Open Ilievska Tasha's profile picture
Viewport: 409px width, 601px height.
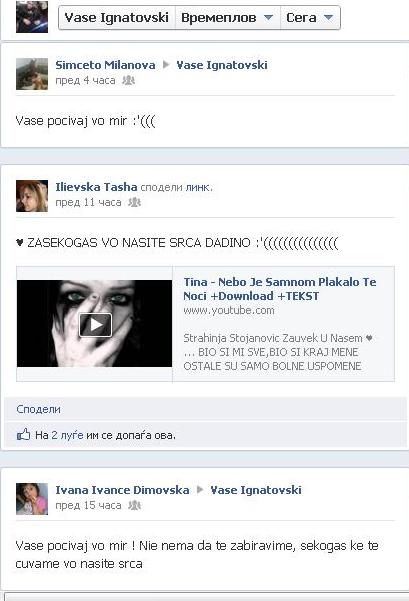coord(32,196)
